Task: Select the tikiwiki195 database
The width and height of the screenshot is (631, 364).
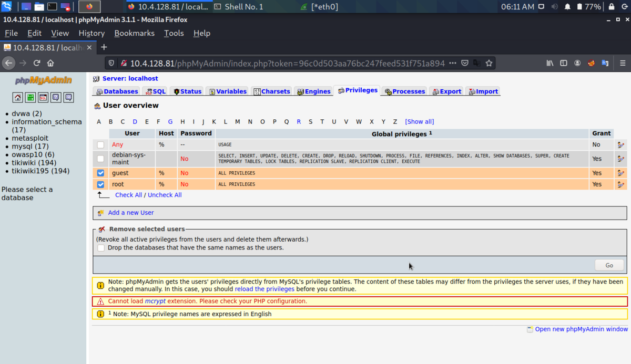Action: (40, 171)
